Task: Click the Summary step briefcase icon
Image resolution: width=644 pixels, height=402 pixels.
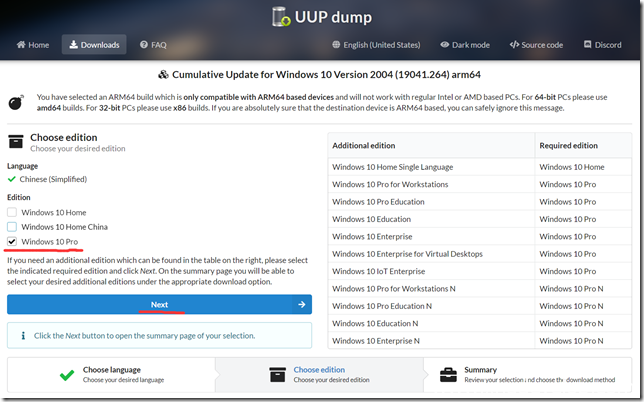Action: [448, 375]
